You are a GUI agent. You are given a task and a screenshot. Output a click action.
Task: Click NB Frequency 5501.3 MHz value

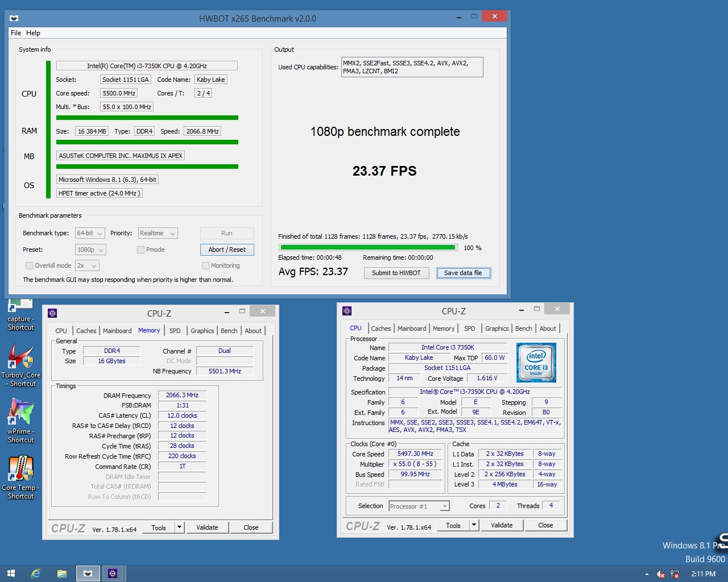[225, 371]
